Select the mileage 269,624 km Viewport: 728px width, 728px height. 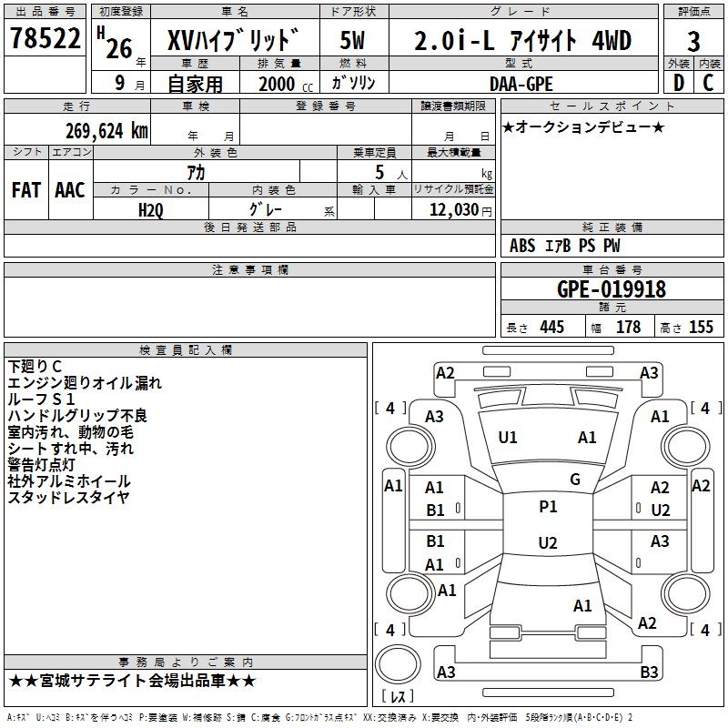tap(106, 131)
